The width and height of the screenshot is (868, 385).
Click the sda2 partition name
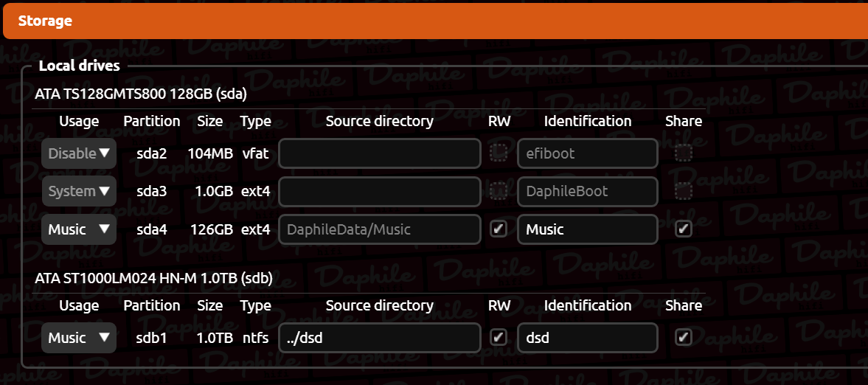[x=152, y=153]
